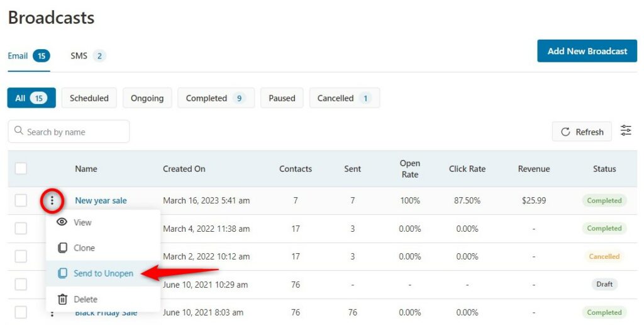Filter by Scheduled broadcasts
The image size is (644, 325).
[89, 98]
